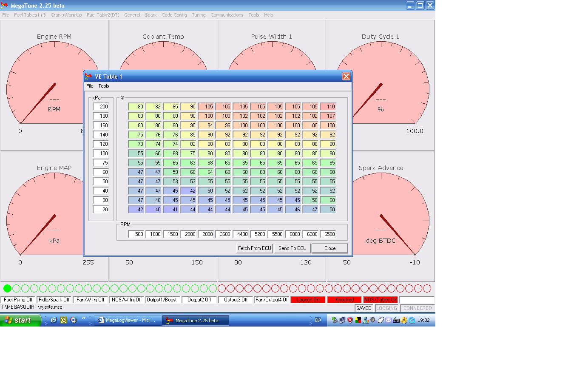Click the QuickTime tray icon
The width and height of the screenshot is (588, 392).
point(412,320)
